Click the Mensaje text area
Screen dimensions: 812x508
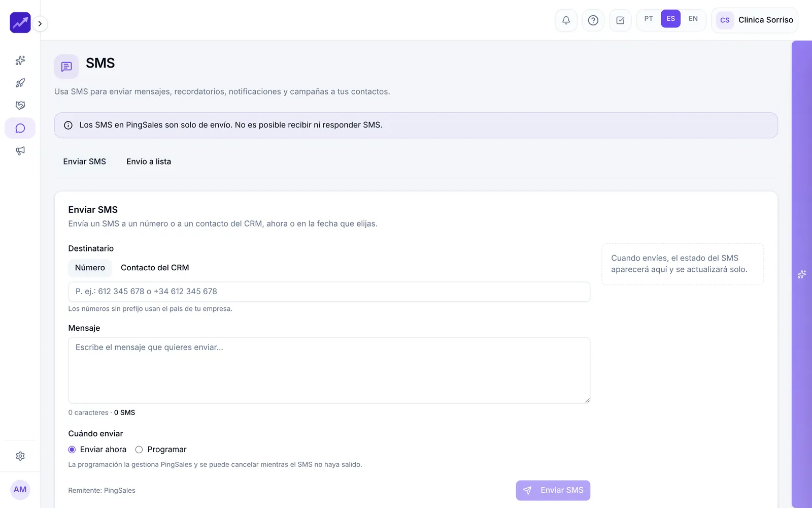(329, 370)
